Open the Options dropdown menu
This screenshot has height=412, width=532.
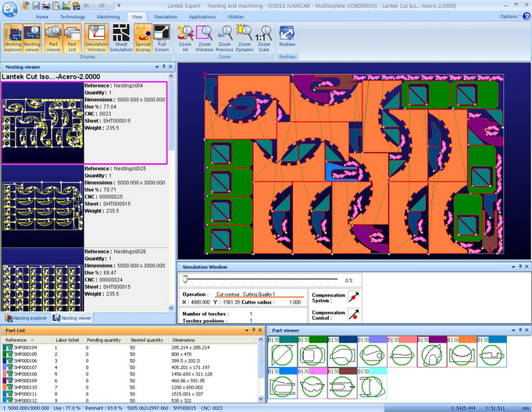click(x=510, y=16)
